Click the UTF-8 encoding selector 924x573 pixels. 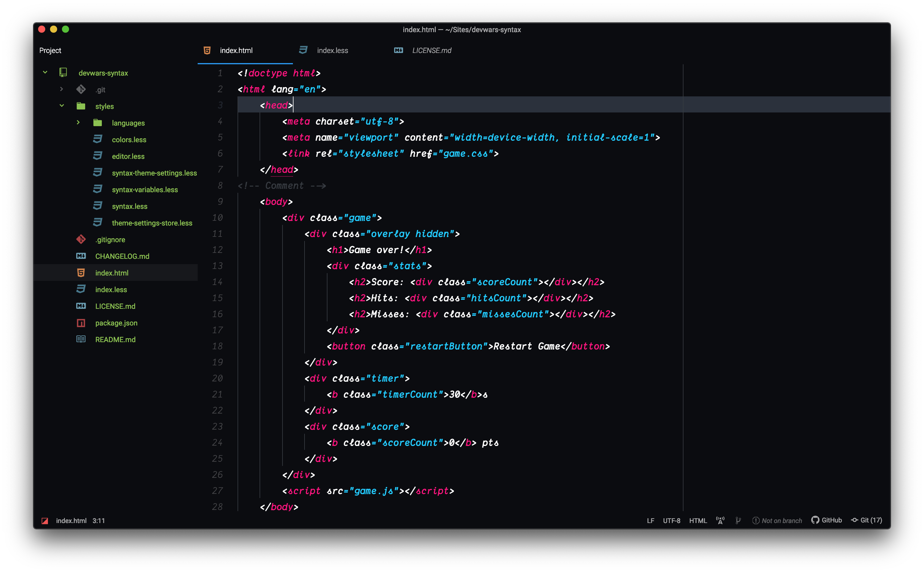pos(672,521)
